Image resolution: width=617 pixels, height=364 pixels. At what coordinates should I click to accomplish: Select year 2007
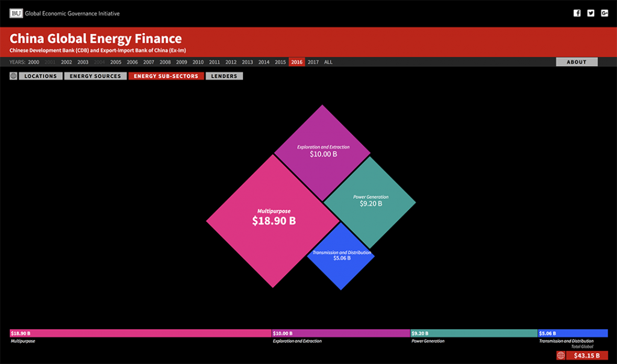tap(149, 62)
